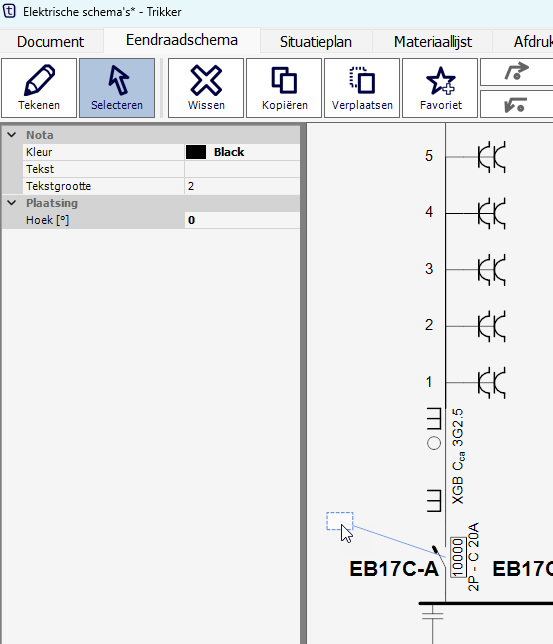Screen dimensions: 553x644
Task: Choose the Kopiëren copy tool
Action: tap(284, 88)
